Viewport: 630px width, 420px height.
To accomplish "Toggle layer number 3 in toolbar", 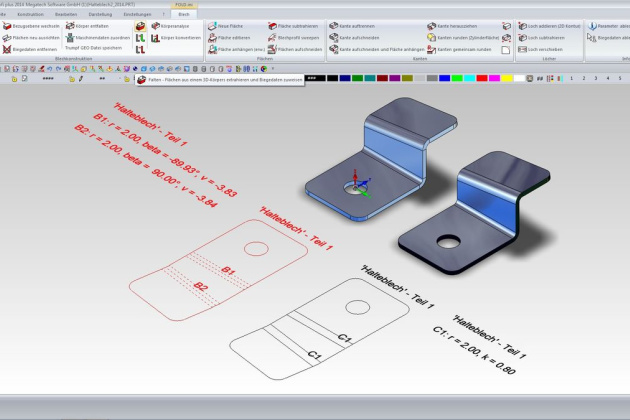I will 593,77.
